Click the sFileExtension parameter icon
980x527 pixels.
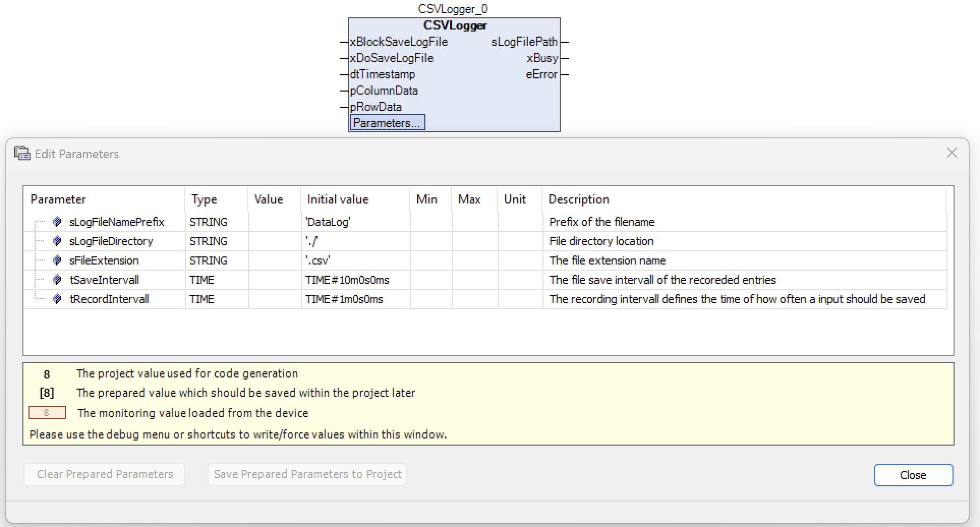coord(57,260)
